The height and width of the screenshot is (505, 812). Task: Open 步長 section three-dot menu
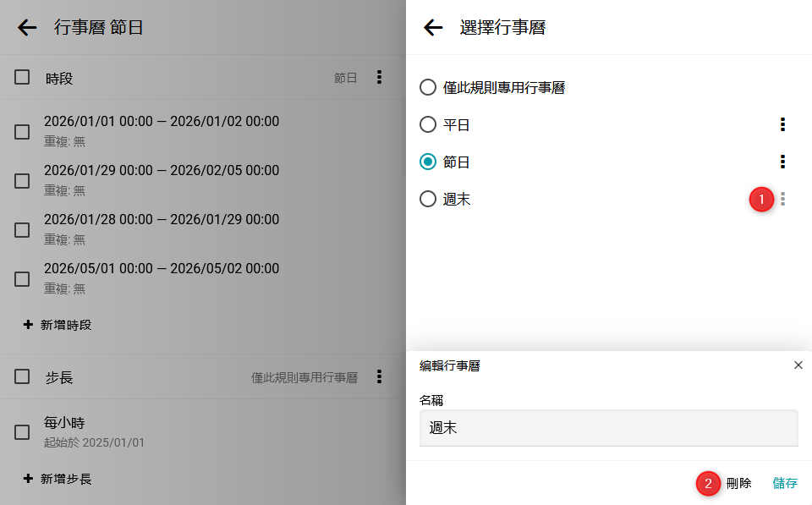tap(379, 377)
